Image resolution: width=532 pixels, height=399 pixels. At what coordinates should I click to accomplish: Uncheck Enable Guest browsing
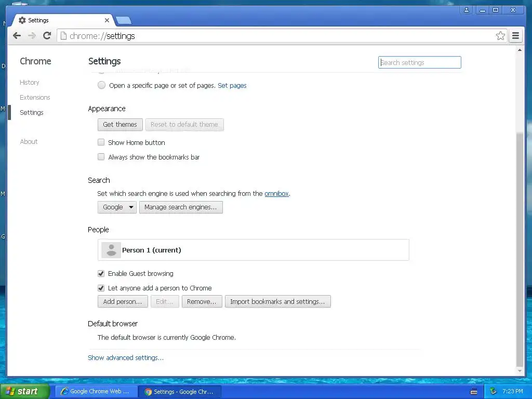[x=101, y=273]
